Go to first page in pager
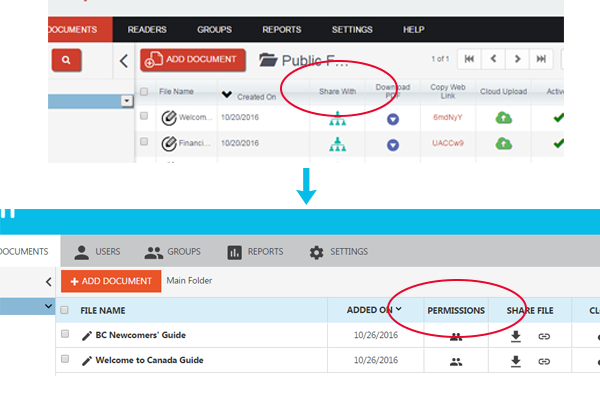The width and height of the screenshot is (600, 400). [469, 59]
